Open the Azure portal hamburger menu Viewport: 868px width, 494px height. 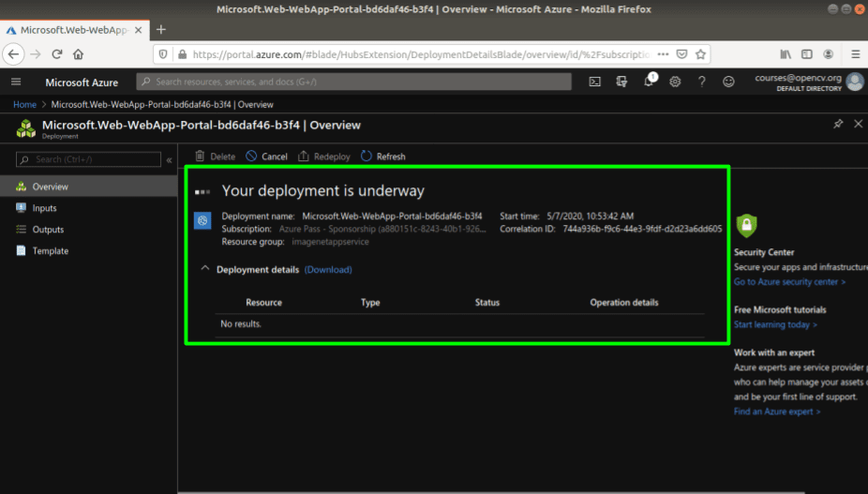coord(16,82)
